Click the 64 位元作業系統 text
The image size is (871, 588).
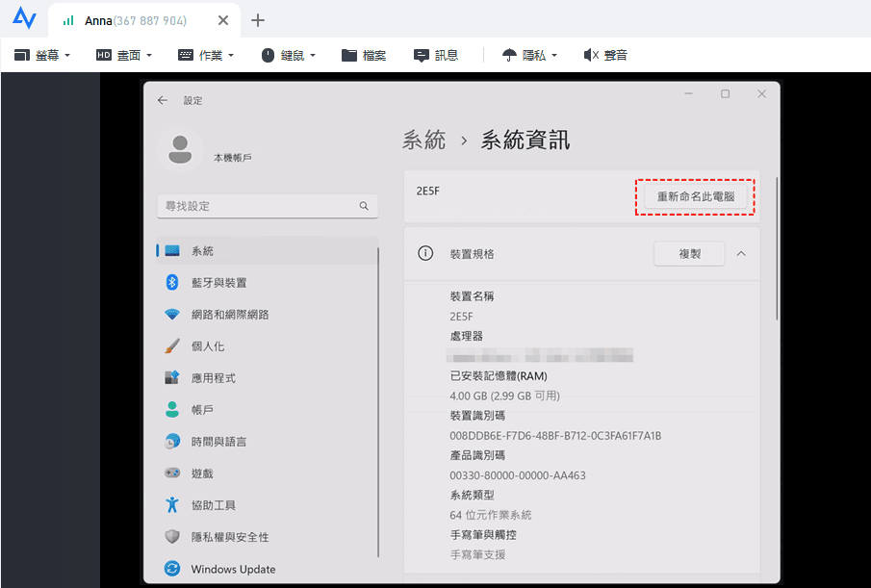pos(491,515)
